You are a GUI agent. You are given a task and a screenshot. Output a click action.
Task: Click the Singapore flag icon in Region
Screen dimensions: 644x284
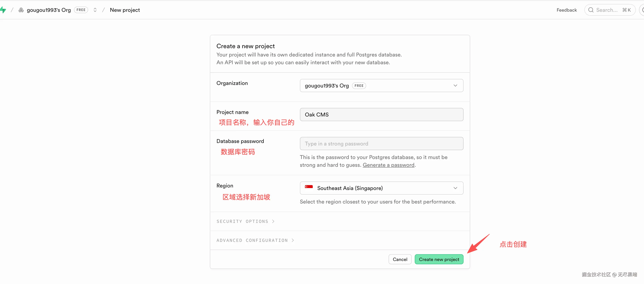pos(309,187)
